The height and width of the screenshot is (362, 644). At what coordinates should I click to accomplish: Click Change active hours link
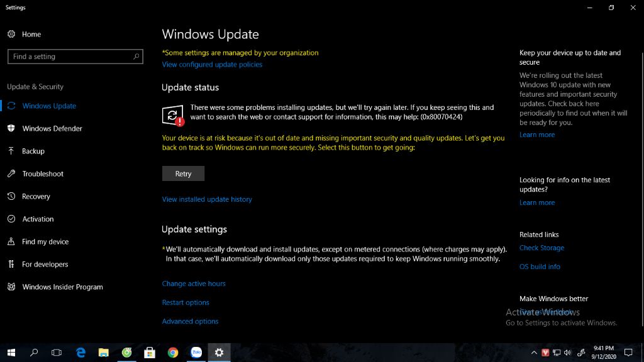coord(194,283)
